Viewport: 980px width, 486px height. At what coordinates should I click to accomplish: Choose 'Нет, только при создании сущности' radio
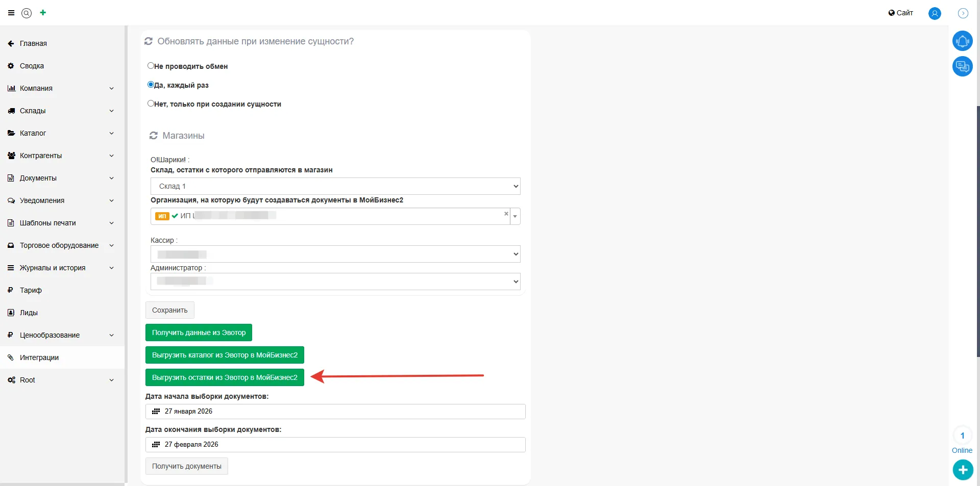[151, 104]
